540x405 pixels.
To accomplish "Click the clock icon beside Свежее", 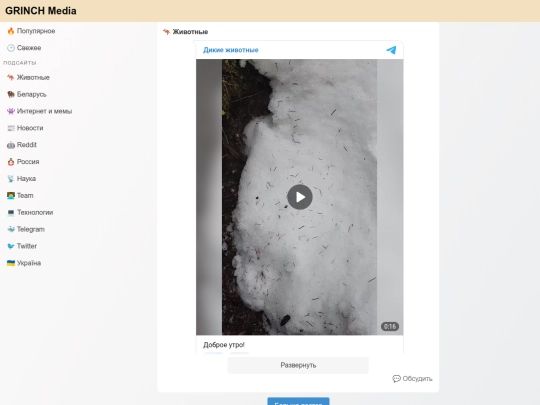I will point(11,48).
